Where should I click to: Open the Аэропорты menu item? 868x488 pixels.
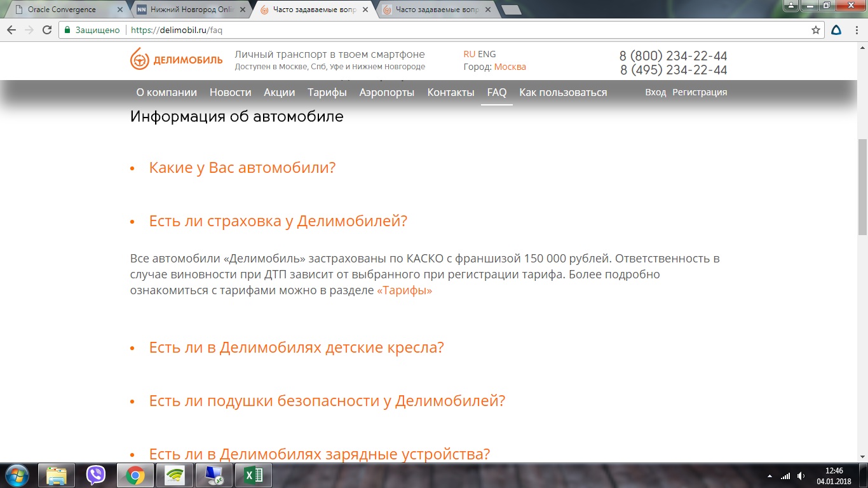pyautogui.click(x=387, y=92)
